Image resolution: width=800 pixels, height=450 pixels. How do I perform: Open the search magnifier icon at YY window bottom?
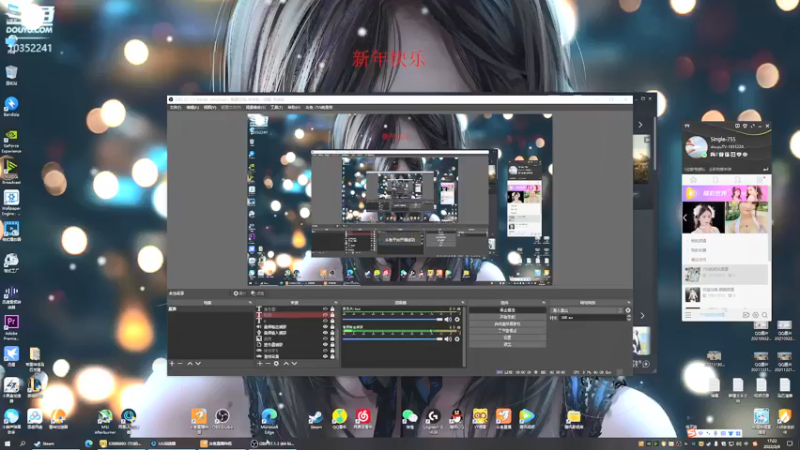click(764, 315)
